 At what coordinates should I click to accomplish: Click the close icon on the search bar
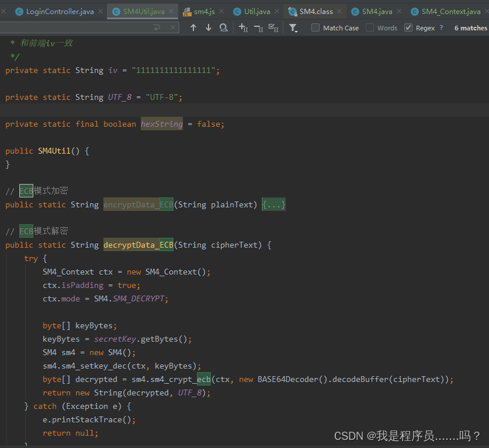(172, 27)
